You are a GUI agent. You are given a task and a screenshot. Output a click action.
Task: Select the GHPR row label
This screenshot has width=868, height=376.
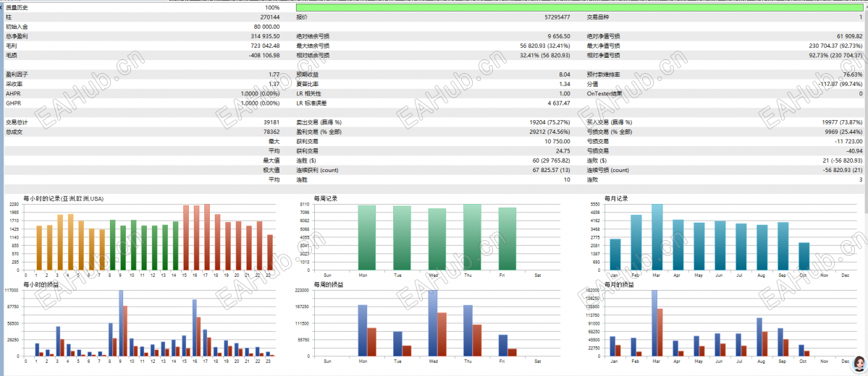click(13, 103)
